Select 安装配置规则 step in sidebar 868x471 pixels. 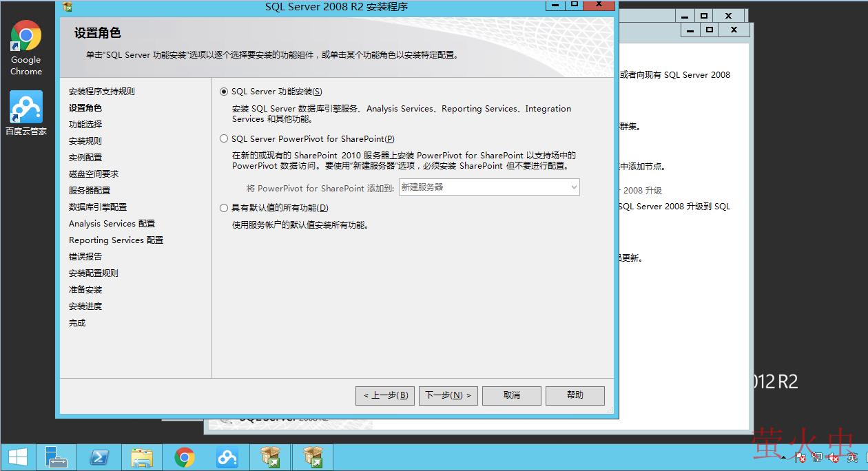(94, 273)
